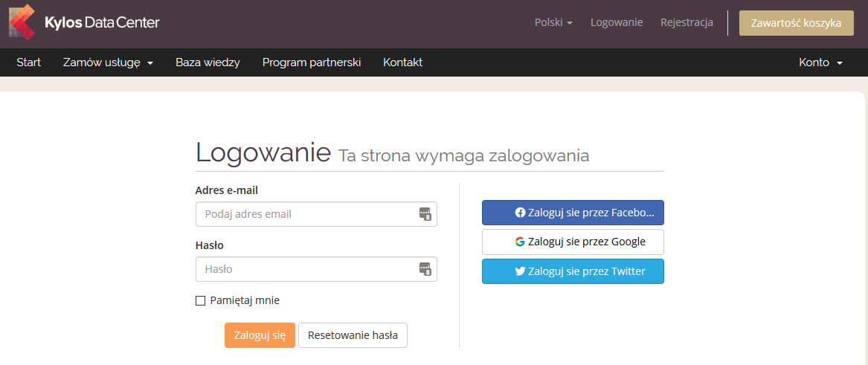Click the Rejestracja link

coord(687,23)
